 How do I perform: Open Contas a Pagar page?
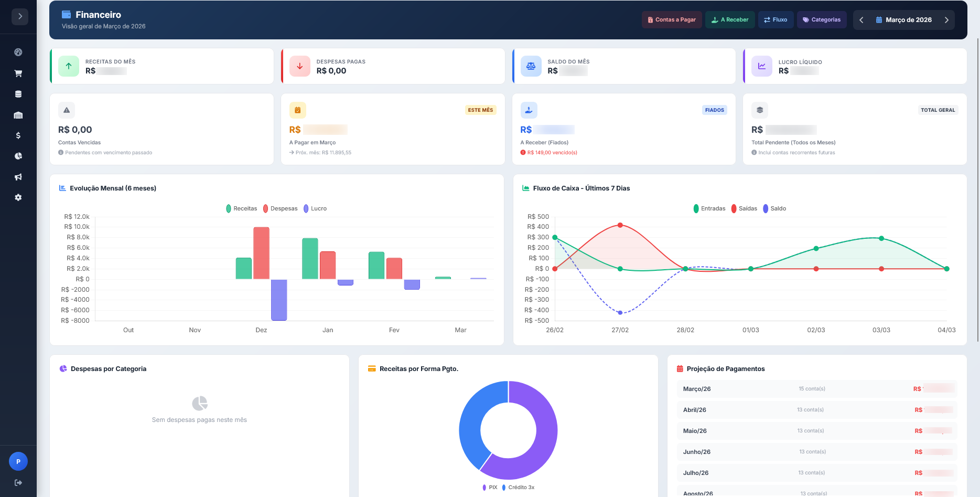[x=671, y=20]
